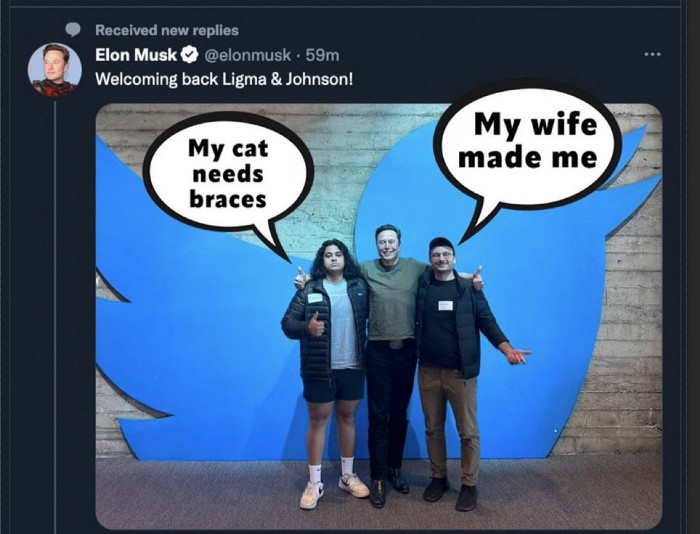Open the tweet author's profile picture
This screenshot has width=700, height=534.
(54, 70)
